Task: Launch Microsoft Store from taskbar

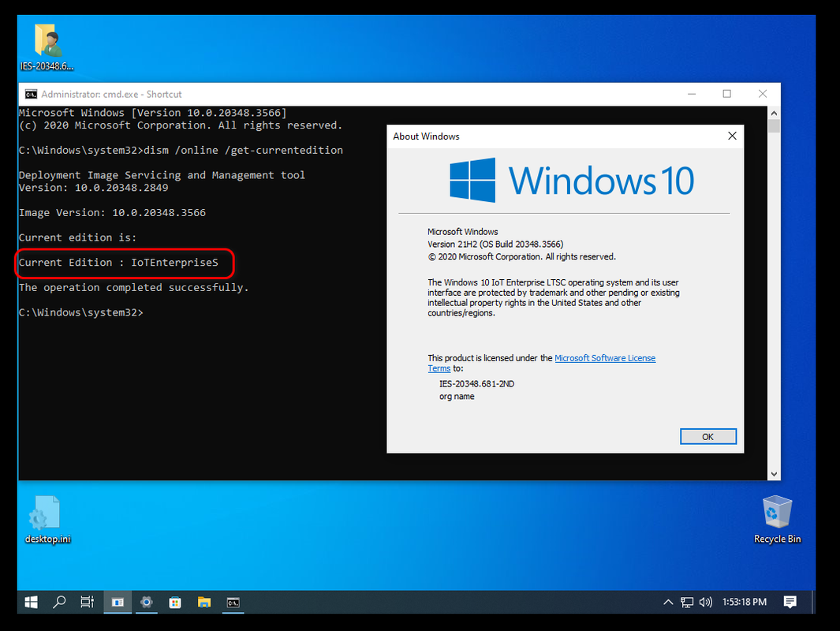Action: (175, 602)
